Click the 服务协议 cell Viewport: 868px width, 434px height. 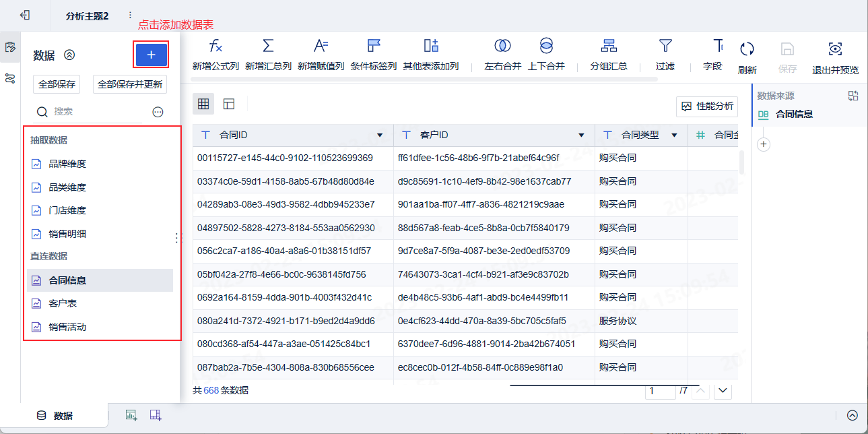tap(641, 321)
